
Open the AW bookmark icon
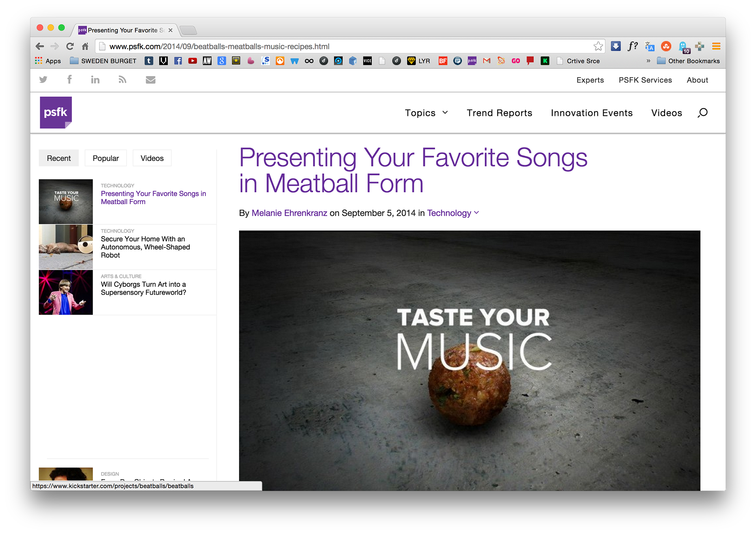pos(207,61)
